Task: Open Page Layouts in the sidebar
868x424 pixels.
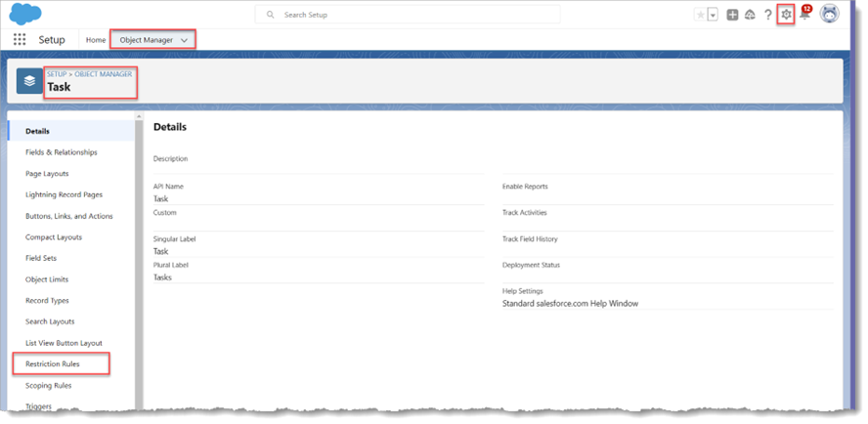Action: click(47, 173)
